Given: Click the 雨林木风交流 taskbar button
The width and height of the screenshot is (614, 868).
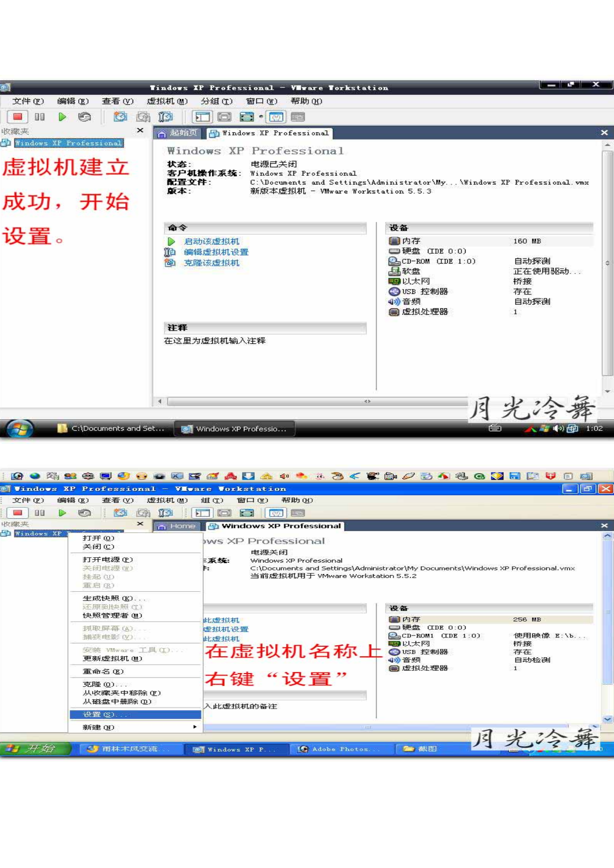Looking at the screenshot, I should point(130,749).
